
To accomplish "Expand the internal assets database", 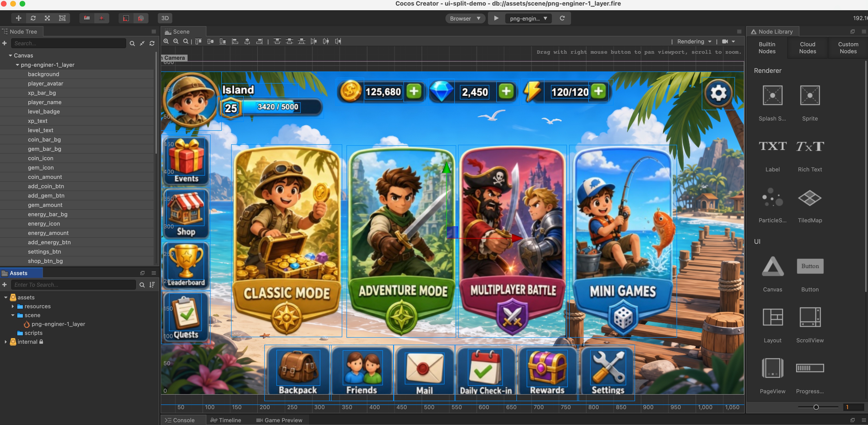I will click(6, 342).
